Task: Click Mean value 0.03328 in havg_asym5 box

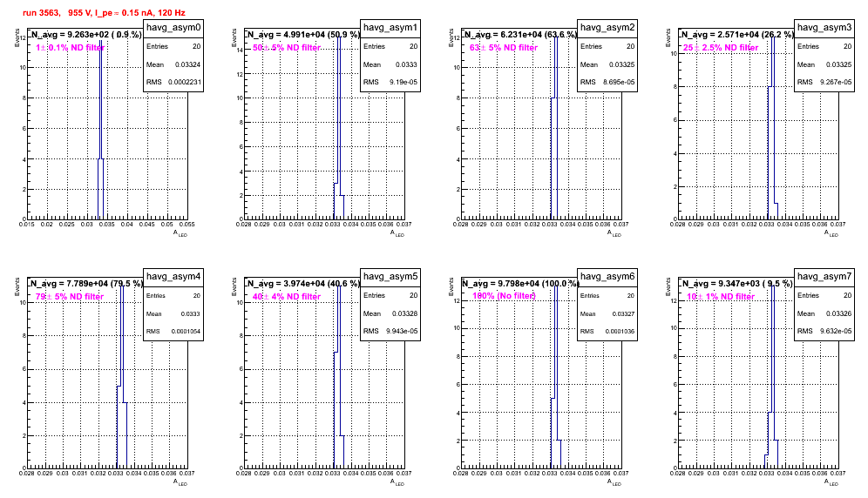Action: 404,313
